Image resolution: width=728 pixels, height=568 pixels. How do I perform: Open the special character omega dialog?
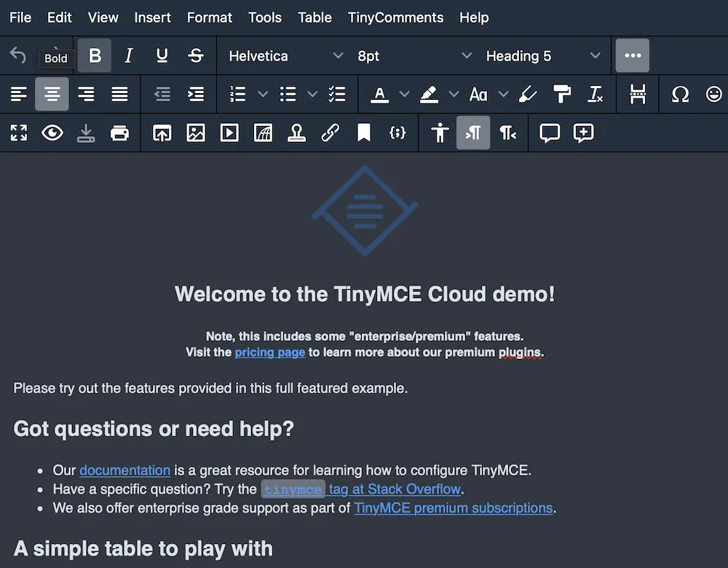(x=680, y=94)
